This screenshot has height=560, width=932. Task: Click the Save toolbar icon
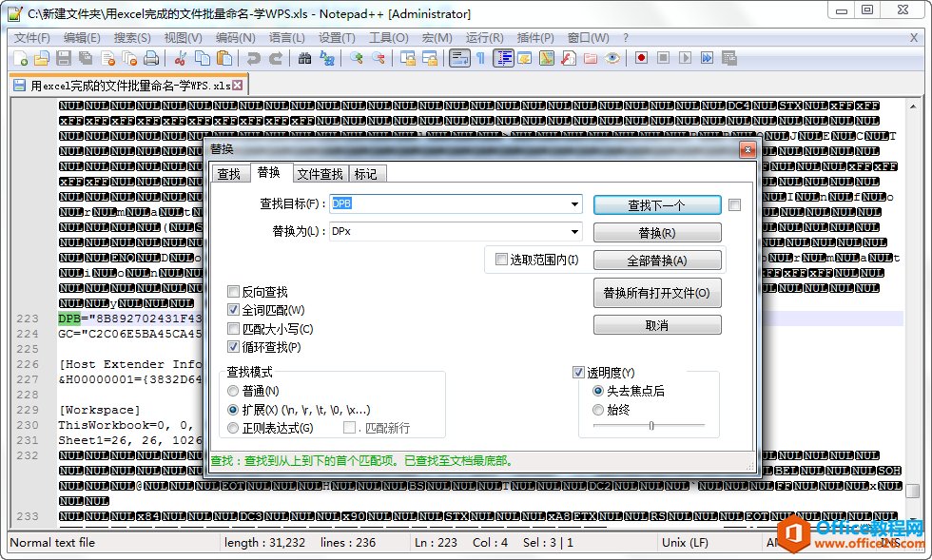[x=64, y=58]
